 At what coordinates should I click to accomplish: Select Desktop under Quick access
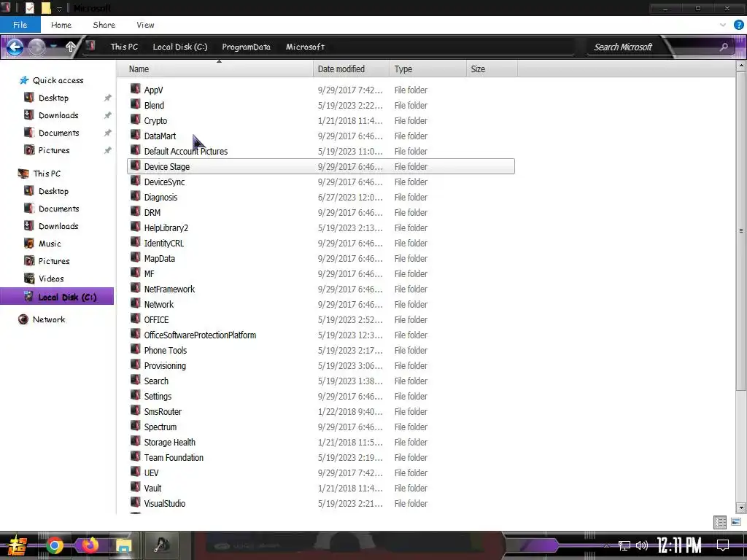click(53, 98)
